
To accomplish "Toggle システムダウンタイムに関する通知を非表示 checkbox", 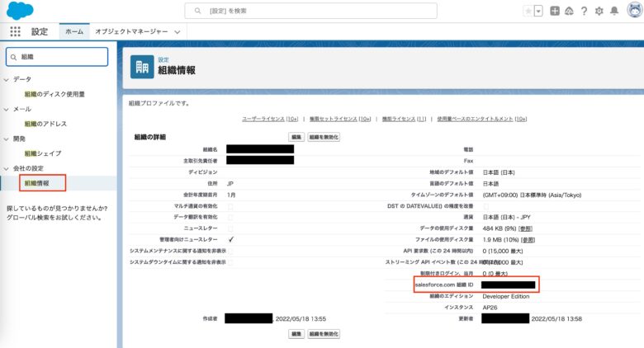I will click(x=230, y=262).
